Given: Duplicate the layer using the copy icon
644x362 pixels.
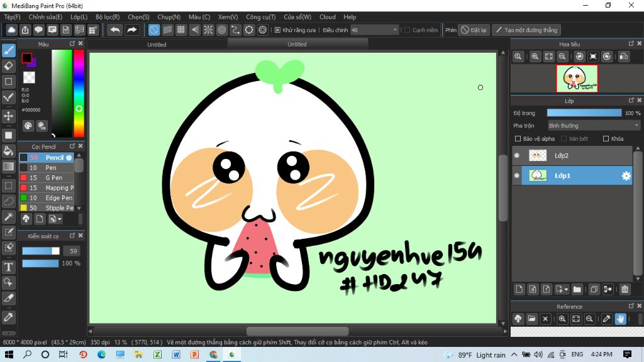Looking at the screenshot, I should click(x=594, y=289).
